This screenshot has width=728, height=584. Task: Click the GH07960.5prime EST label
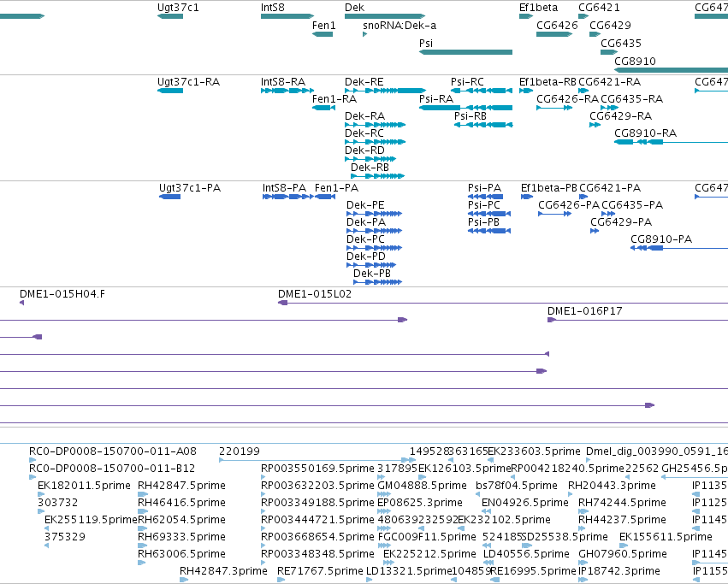click(x=623, y=554)
